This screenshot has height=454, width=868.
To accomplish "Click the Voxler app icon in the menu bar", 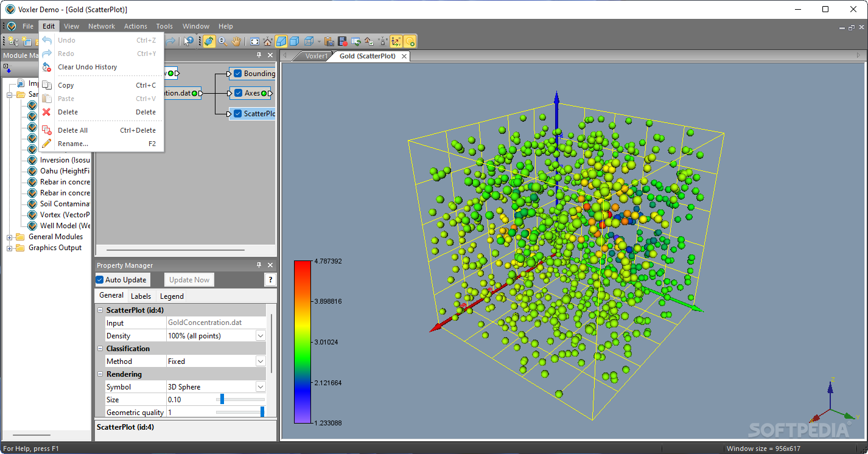I will pyautogui.click(x=12, y=26).
